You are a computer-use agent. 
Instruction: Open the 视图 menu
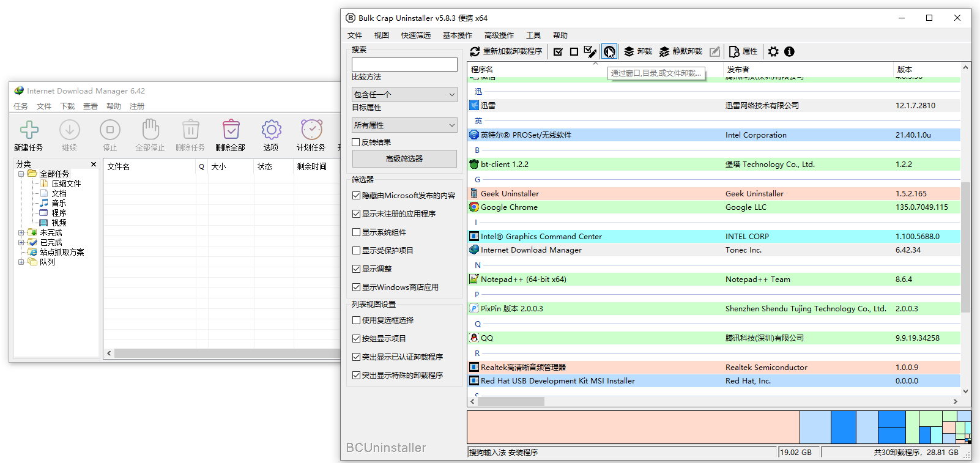(382, 35)
